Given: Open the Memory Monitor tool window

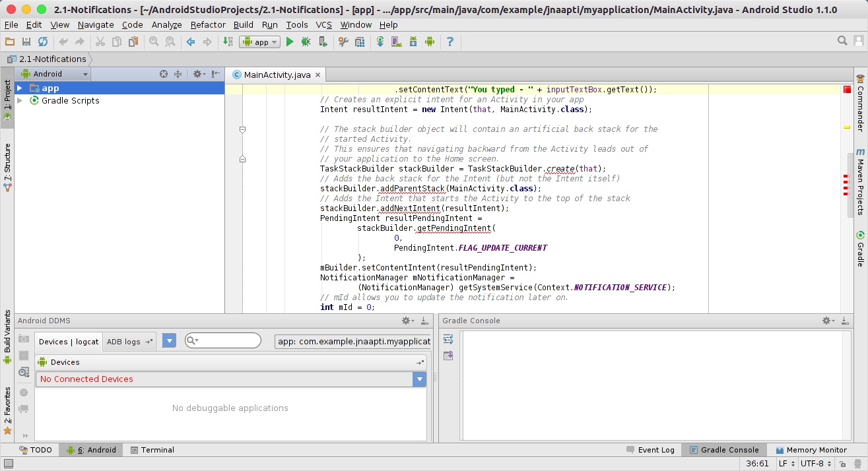Looking at the screenshot, I should tap(811, 450).
